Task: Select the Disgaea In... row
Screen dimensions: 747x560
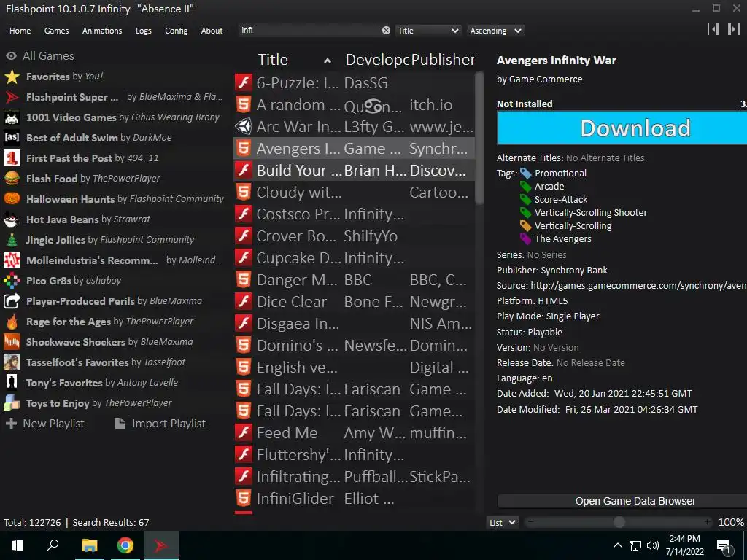Action: pos(354,324)
